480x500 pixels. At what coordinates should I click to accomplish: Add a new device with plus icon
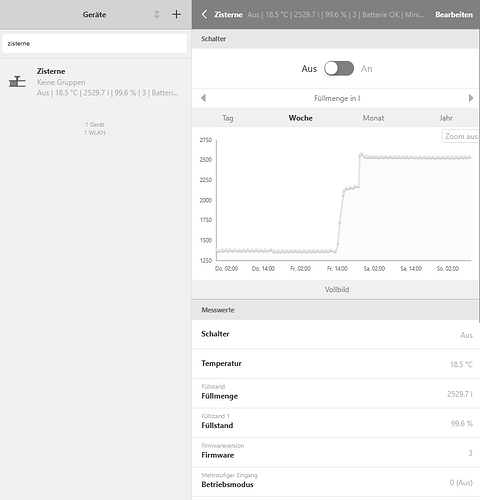coord(176,14)
